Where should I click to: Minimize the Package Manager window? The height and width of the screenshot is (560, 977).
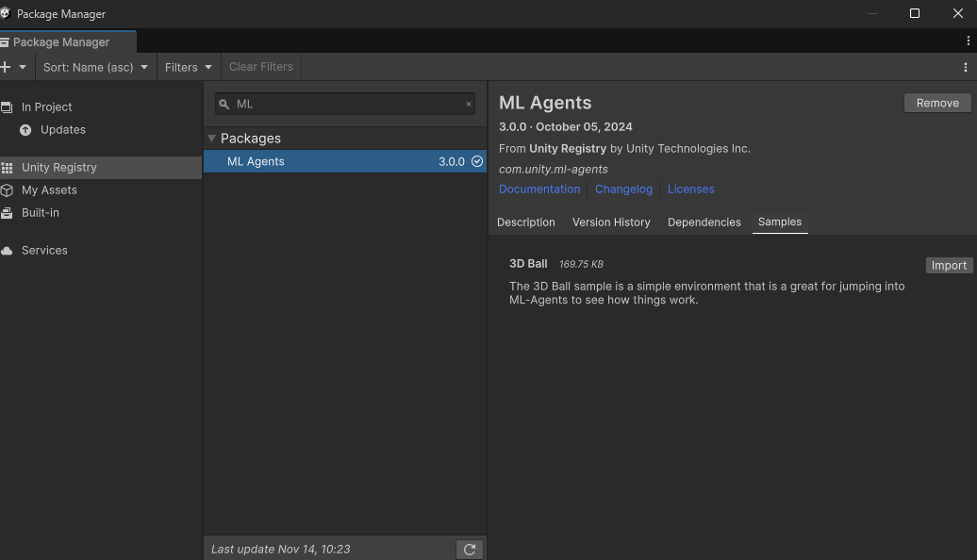coord(871,13)
